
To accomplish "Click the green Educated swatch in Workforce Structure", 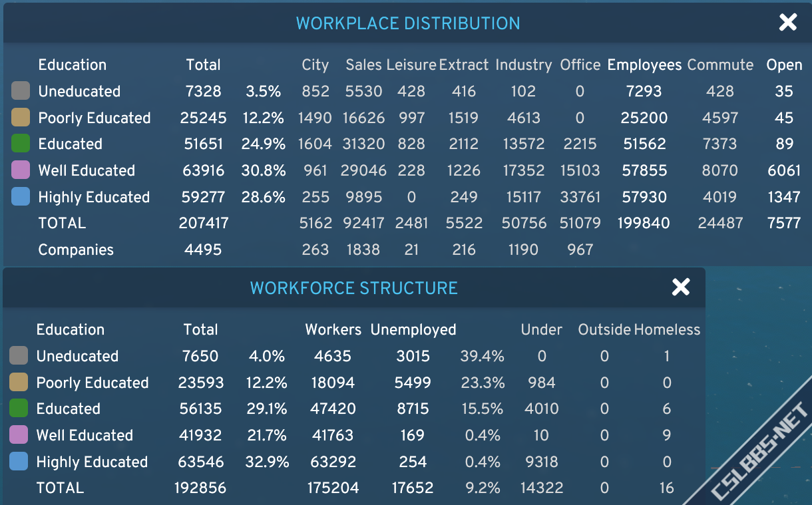I will point(19,409).
